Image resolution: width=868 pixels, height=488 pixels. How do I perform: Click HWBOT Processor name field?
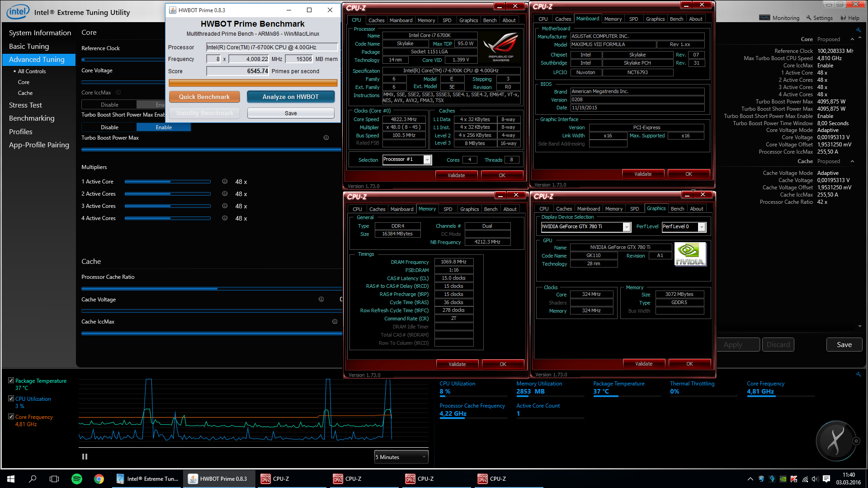[272, 47]
